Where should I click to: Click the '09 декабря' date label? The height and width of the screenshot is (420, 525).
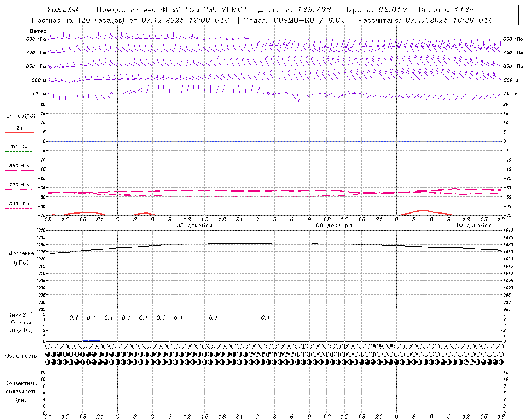coord(334,226)
